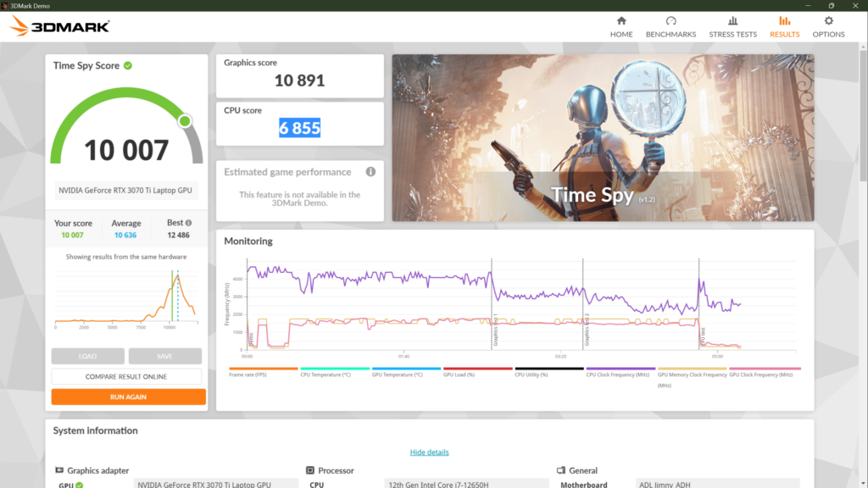Viewport: 868px width, 488px height.
Task: Open the Benchmarks tab
Action: click(x=670, y=26)
